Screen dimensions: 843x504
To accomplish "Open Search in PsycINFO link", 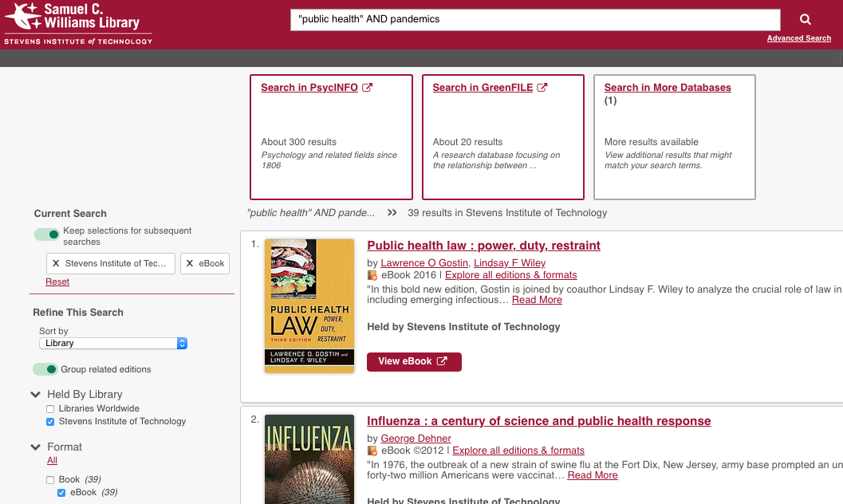I will (x=309, y=88).
